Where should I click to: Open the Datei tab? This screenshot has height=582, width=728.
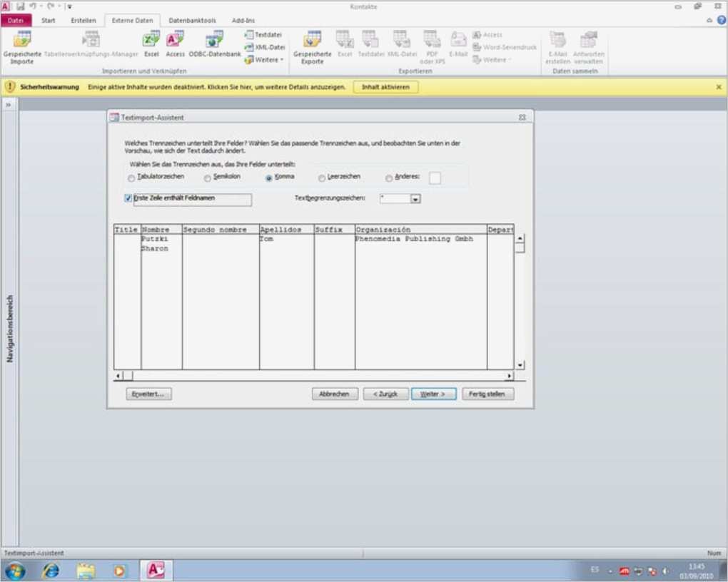click(16, 21)
